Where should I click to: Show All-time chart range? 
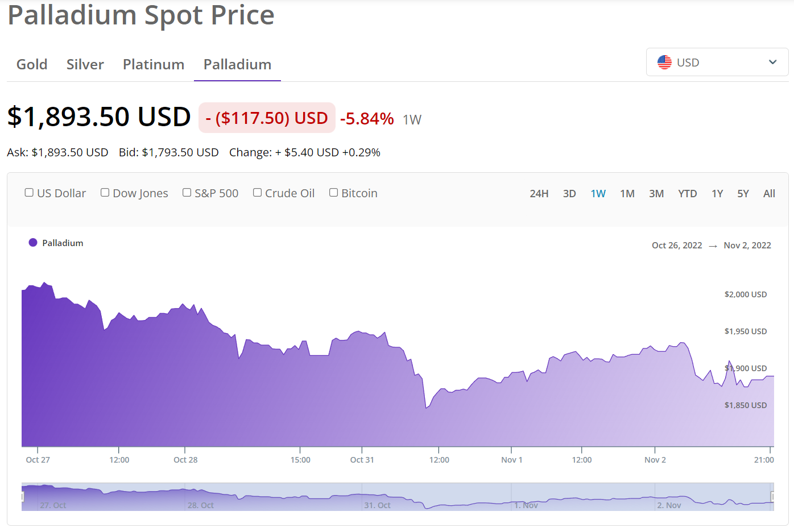[x=769, y=193]
